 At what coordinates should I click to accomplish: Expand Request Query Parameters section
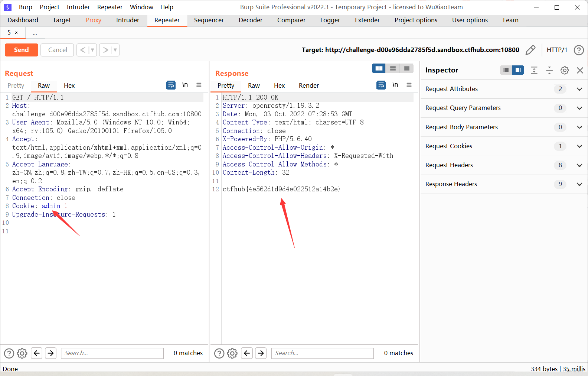pos(579,108)
